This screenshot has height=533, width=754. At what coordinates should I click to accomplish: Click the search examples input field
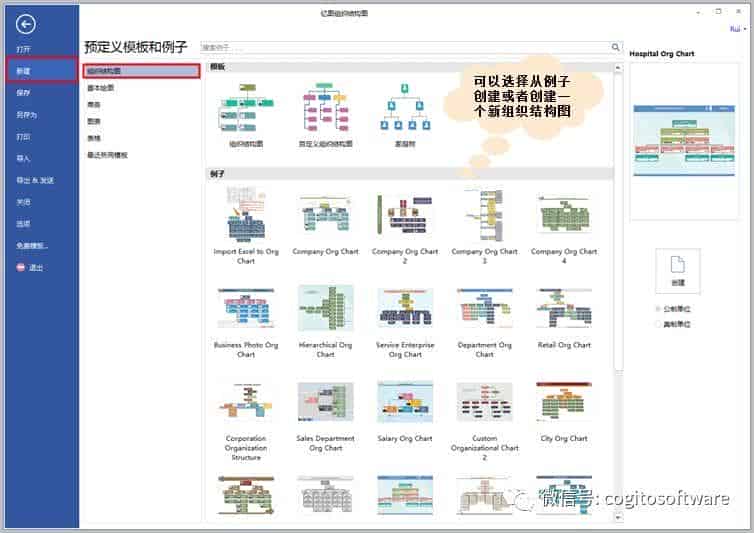[405, 47]
